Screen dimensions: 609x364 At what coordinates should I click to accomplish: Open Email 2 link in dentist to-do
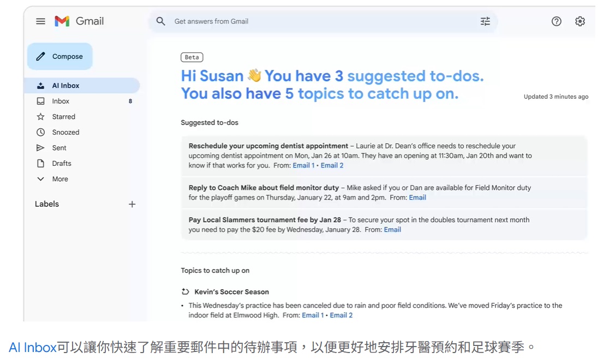(332, 165)
